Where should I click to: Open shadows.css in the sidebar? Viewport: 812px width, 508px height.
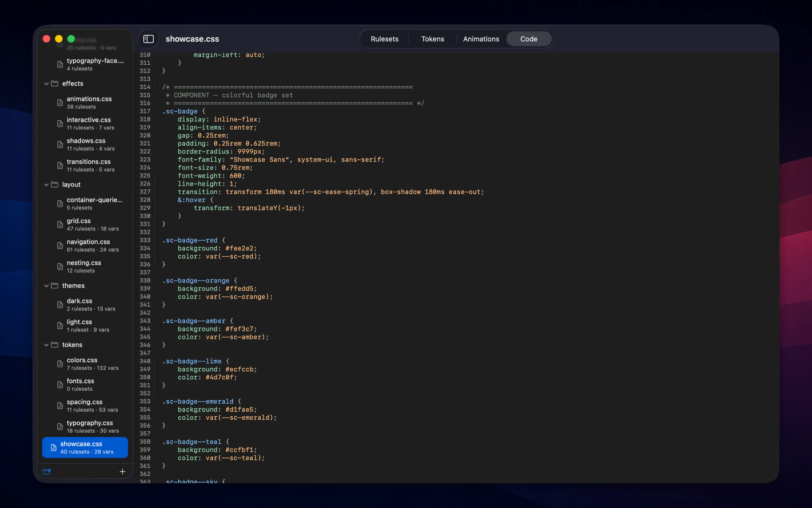tap(85, 144)
